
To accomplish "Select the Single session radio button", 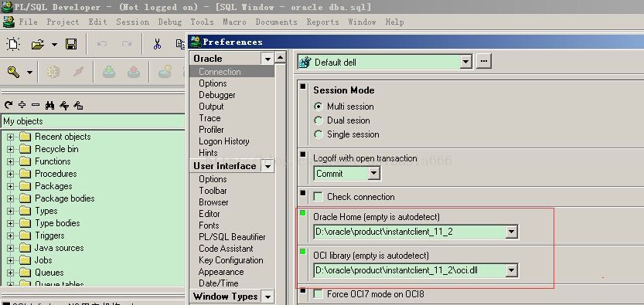I will point(318,134).
